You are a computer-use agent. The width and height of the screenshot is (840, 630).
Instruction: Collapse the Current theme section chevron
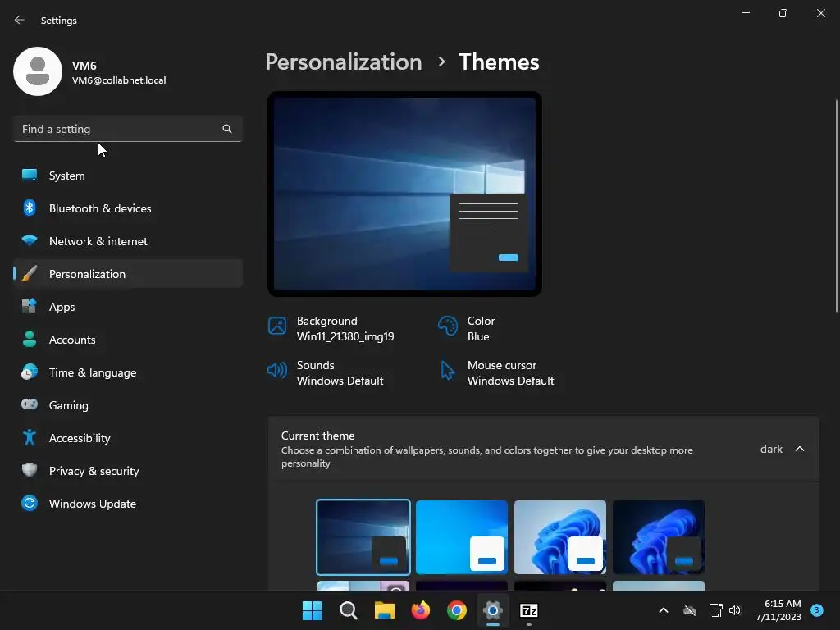[x=799, y=449]
